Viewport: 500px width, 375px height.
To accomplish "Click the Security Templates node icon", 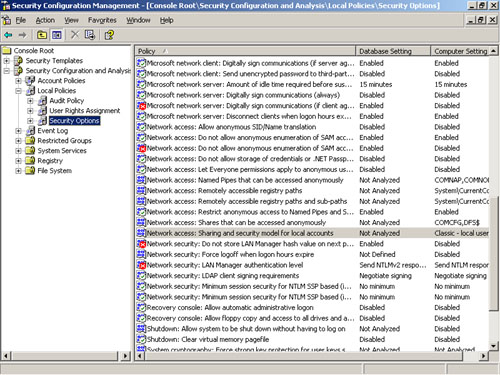I will click(19, 61).
